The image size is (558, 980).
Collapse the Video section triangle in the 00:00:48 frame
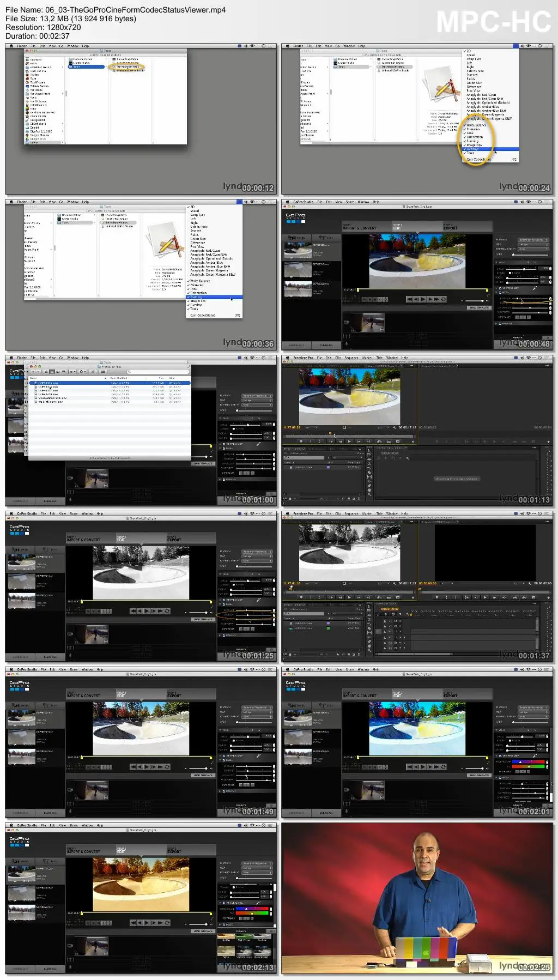[x=496, y=263]
